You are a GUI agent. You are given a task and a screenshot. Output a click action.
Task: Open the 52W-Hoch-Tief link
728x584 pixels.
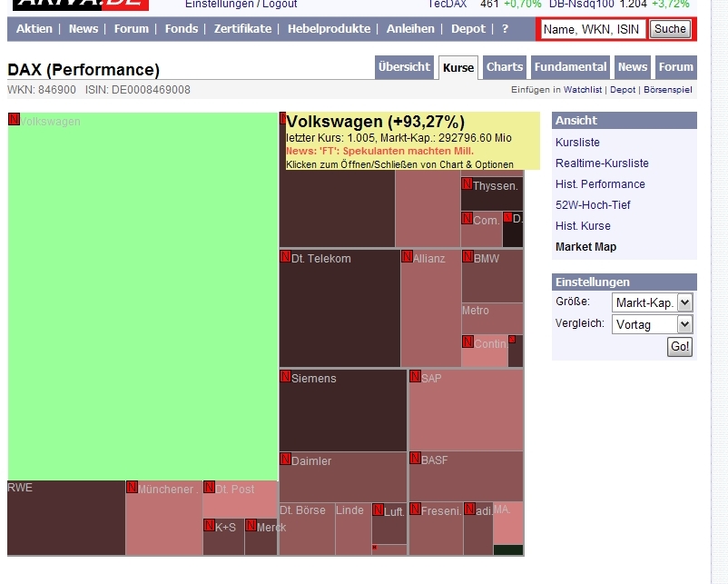593,205
